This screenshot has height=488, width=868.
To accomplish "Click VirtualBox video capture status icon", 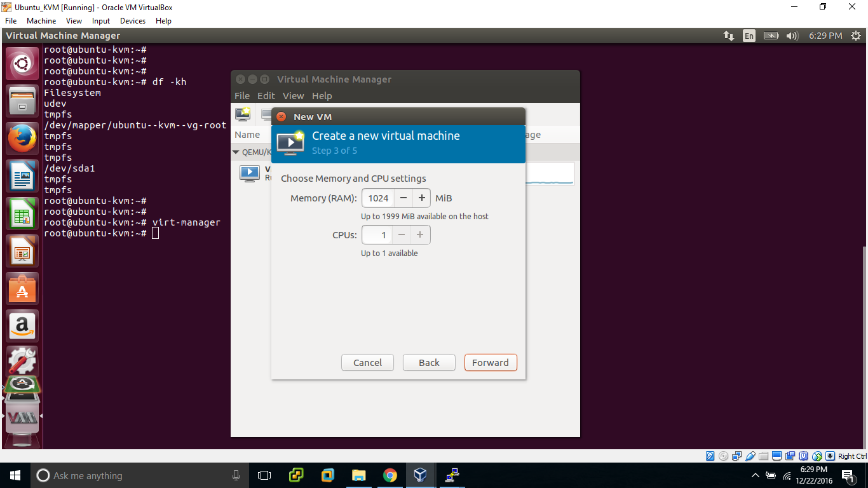I will pos(790,456).
